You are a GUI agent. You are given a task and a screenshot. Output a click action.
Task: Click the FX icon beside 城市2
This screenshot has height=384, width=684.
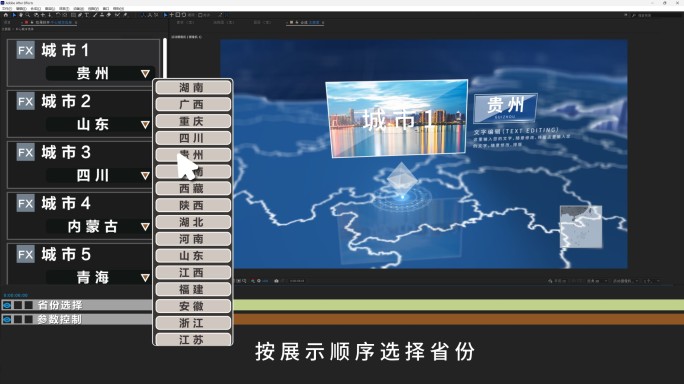(25, 102)
